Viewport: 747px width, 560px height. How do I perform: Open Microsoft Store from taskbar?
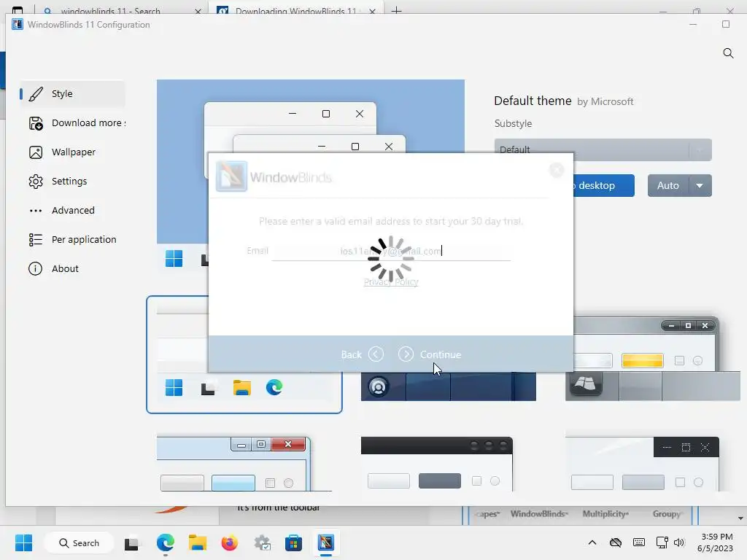point(293,542)
